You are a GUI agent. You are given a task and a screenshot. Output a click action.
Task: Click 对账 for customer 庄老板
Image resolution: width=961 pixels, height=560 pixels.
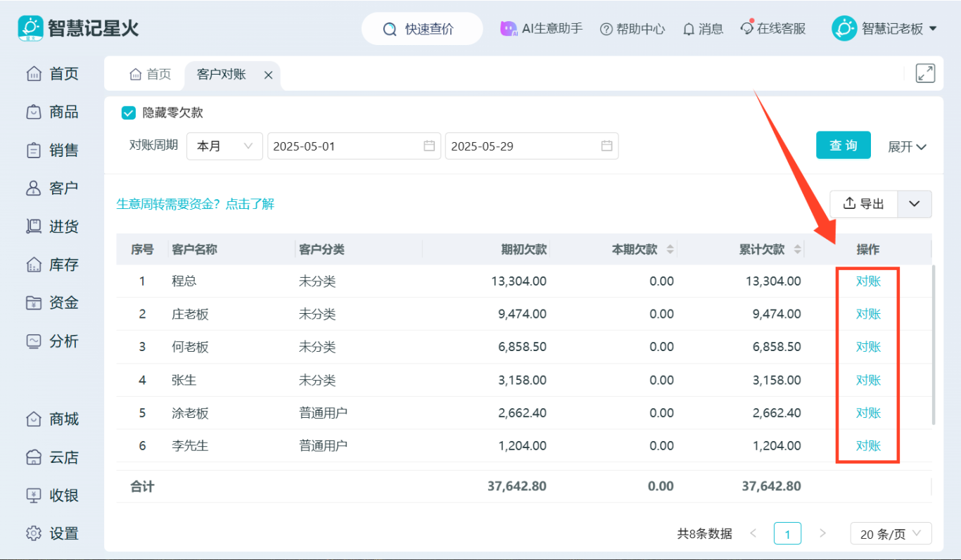[x=868, y=314]
